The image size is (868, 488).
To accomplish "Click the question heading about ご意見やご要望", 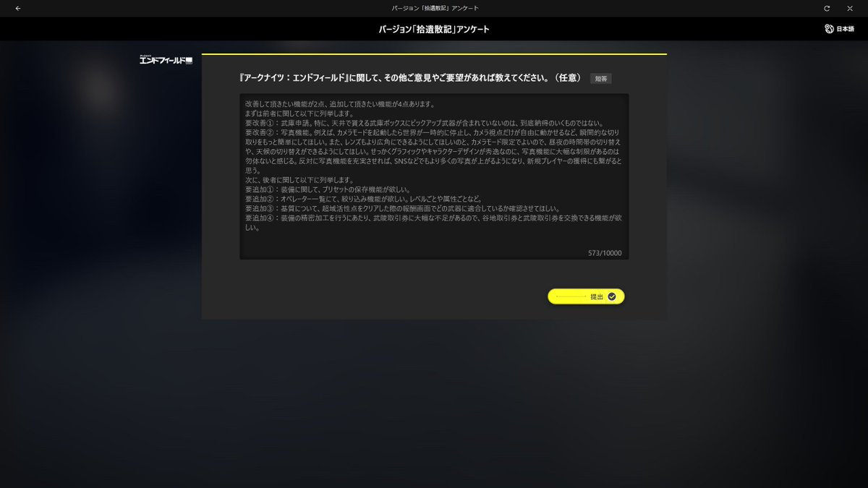I will point(411,77).
